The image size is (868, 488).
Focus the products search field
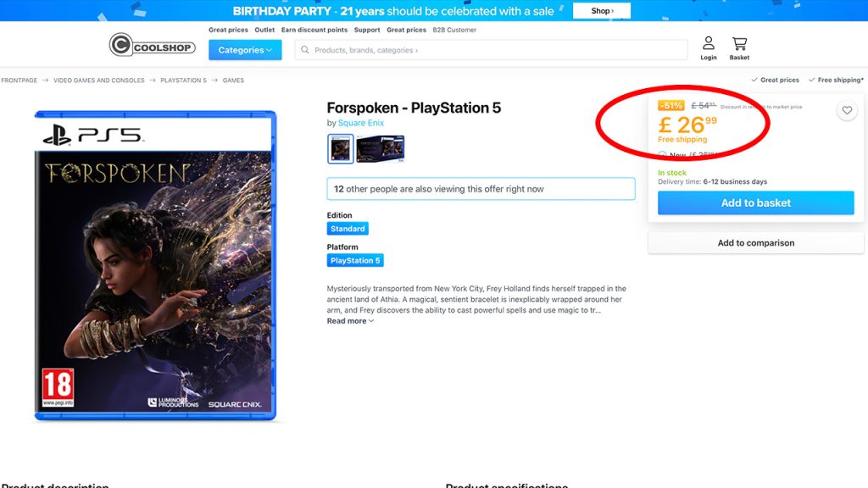click(x=491, y=50)
